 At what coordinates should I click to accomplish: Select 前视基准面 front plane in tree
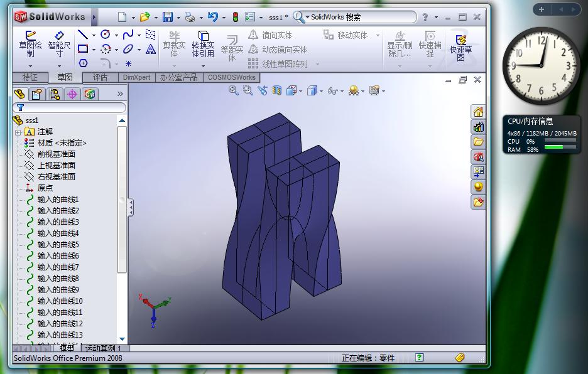57,154
